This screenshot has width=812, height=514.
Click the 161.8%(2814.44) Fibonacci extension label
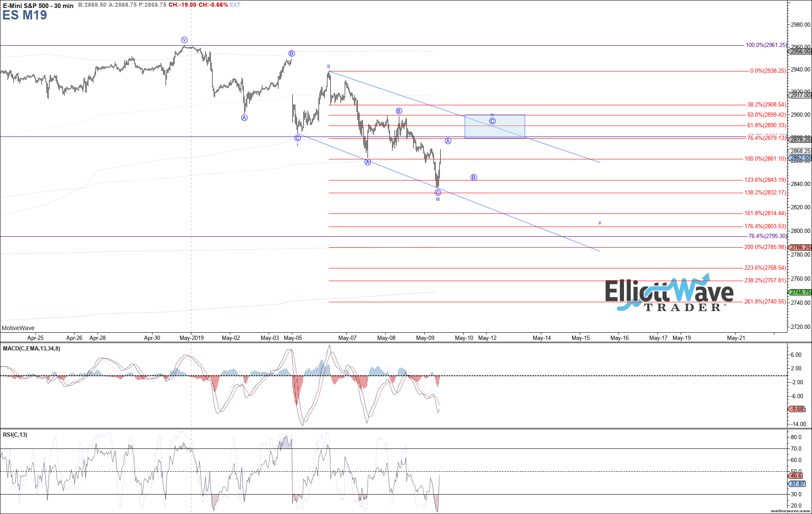coord(765,213)
